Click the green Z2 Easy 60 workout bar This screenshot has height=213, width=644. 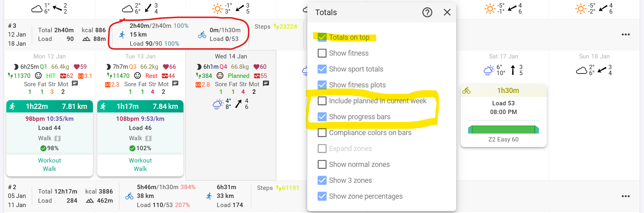pyautogui.click(x=503, y=130)
